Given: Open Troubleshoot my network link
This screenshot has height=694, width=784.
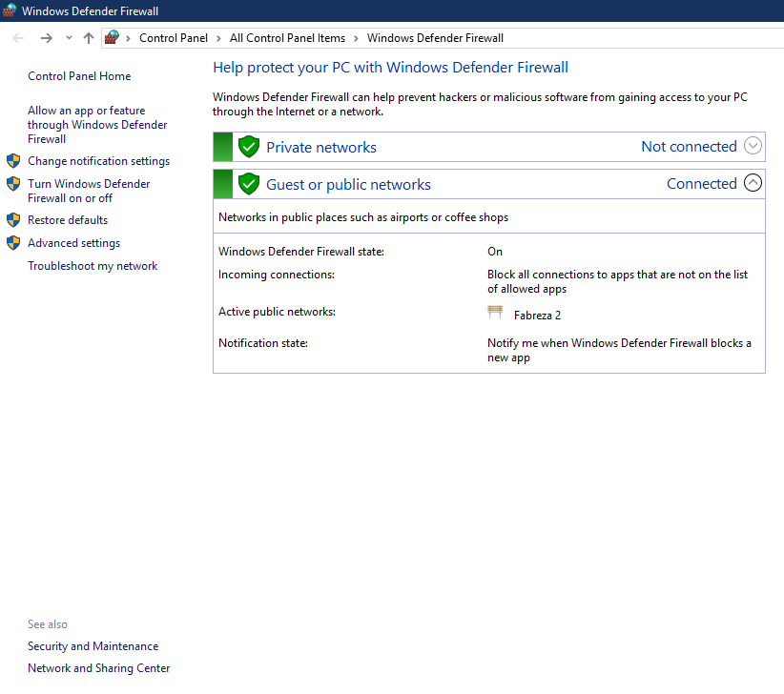Looking at the screenshot, I should 93,266.
